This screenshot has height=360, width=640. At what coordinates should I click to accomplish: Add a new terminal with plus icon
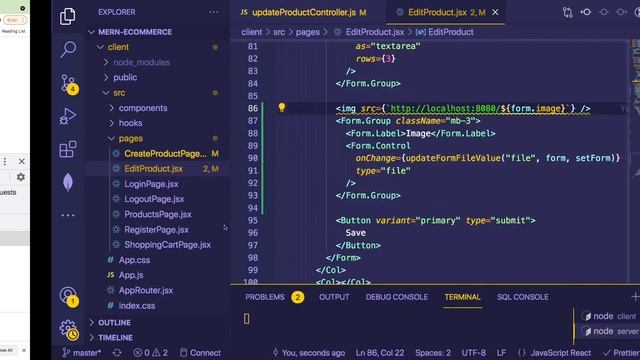(635, 297)
